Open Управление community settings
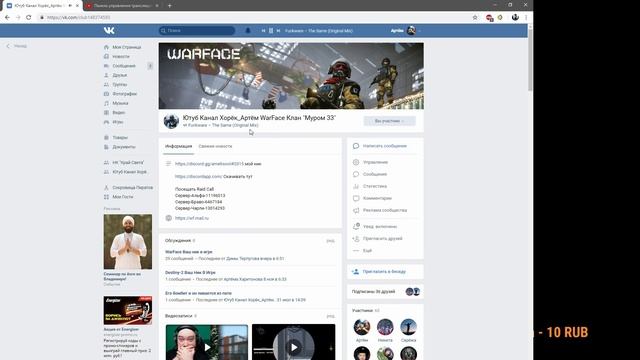This screenshot has width=640, height=360. (375, 162)
